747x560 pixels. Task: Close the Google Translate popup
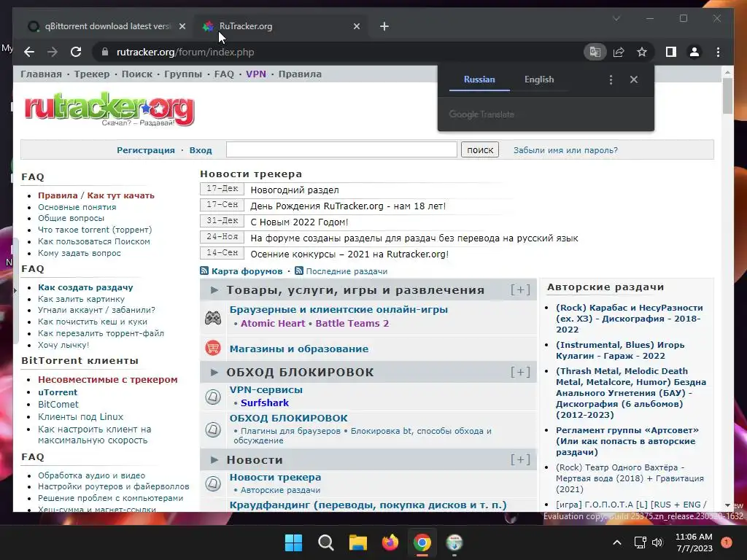634,79
